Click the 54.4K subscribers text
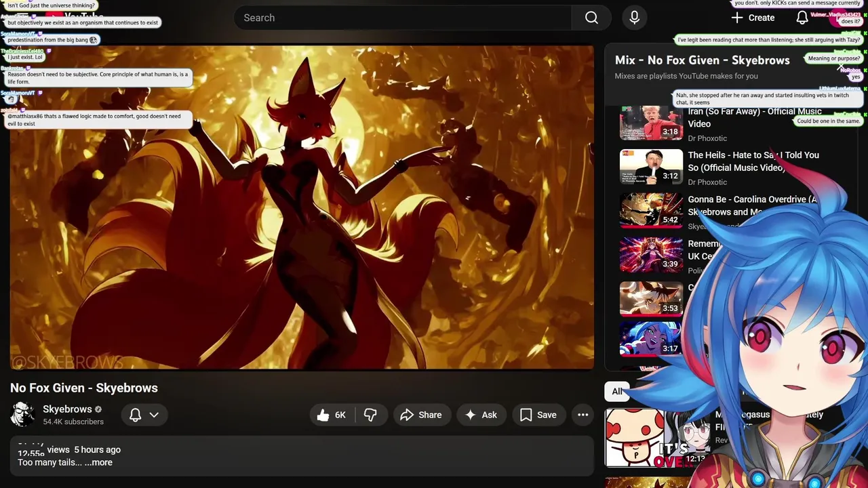The image size is (868, 488). tap(73, 422)
